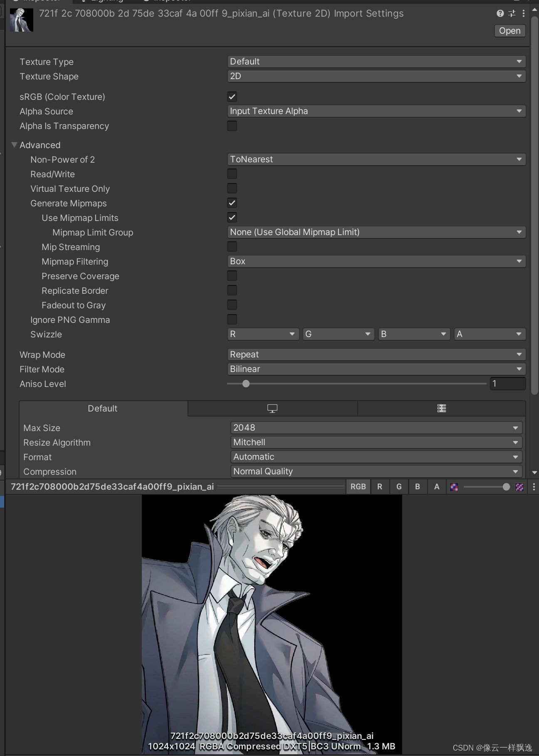Screen dimensions: 539x756
Task: Open the Texture Shape dropdown
Action: 376,76
